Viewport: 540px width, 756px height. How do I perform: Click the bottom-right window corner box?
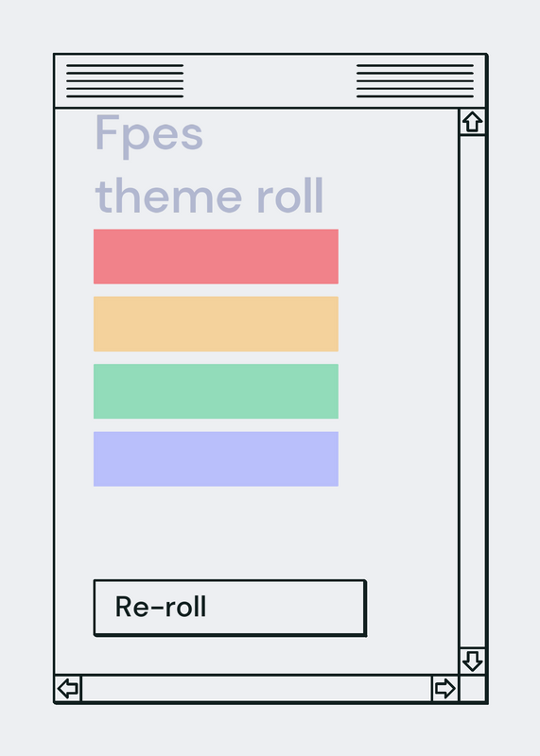[x=472, y=688]
